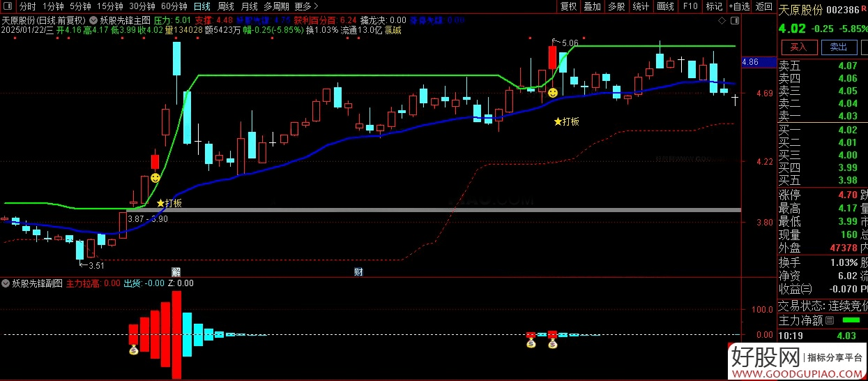Click the 解 event marker on timeline

coord(176,271)
